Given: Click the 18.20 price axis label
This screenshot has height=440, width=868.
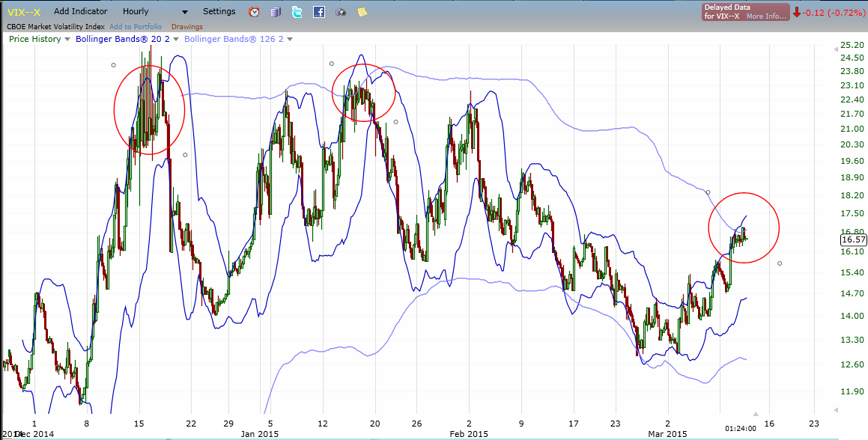Looking at the screenshot, I should (852, 195).
